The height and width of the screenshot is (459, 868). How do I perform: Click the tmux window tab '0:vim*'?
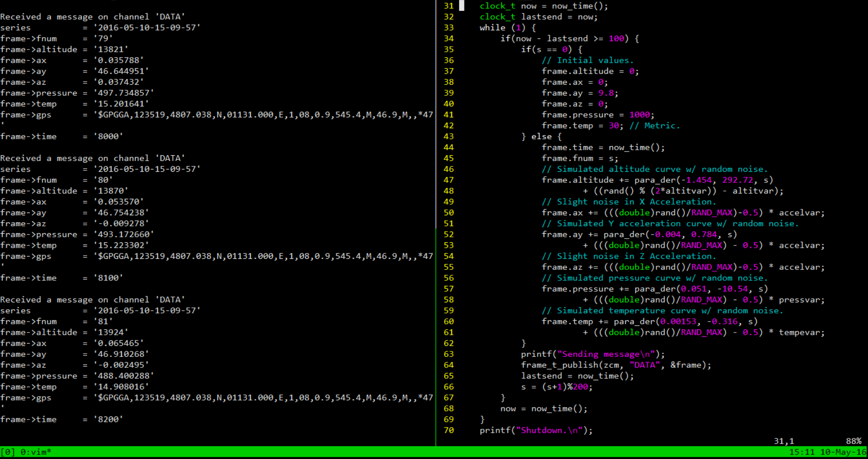point(36,452)
